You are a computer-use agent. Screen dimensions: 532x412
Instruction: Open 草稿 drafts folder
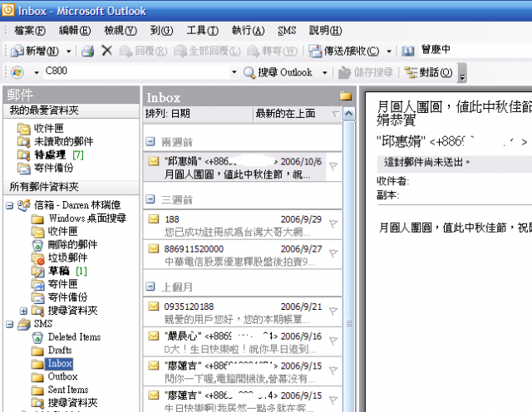click(x=59, y=271)
